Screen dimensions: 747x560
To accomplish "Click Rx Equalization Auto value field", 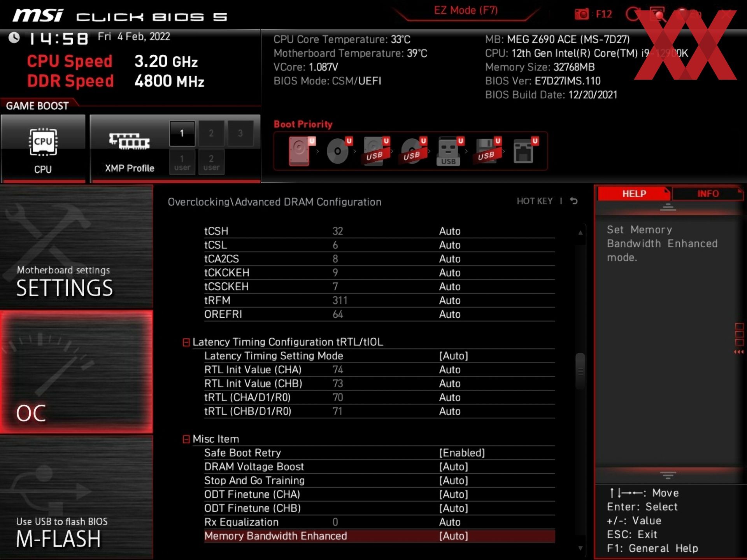I will coord(450,522).
